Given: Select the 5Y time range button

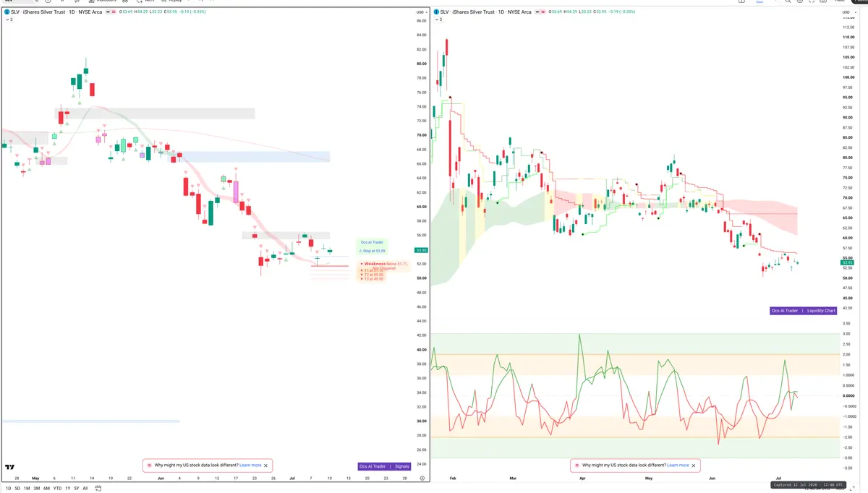Looking at the screenshot, I should point(76,489).
